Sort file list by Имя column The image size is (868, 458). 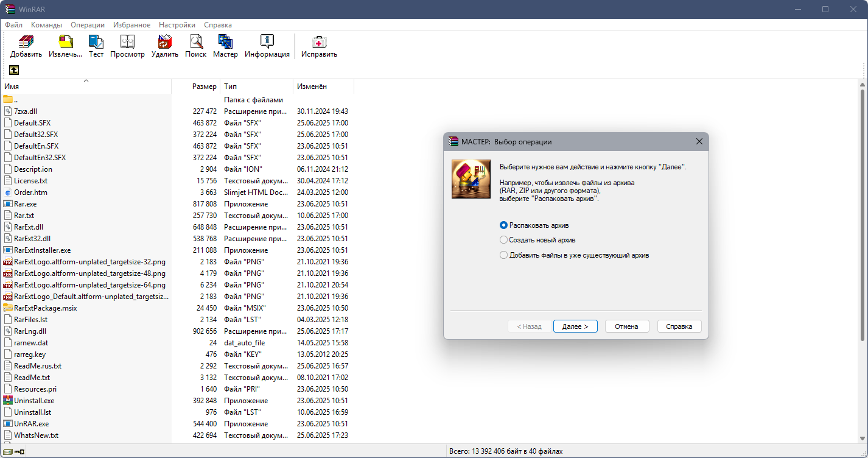coord(86,86)
